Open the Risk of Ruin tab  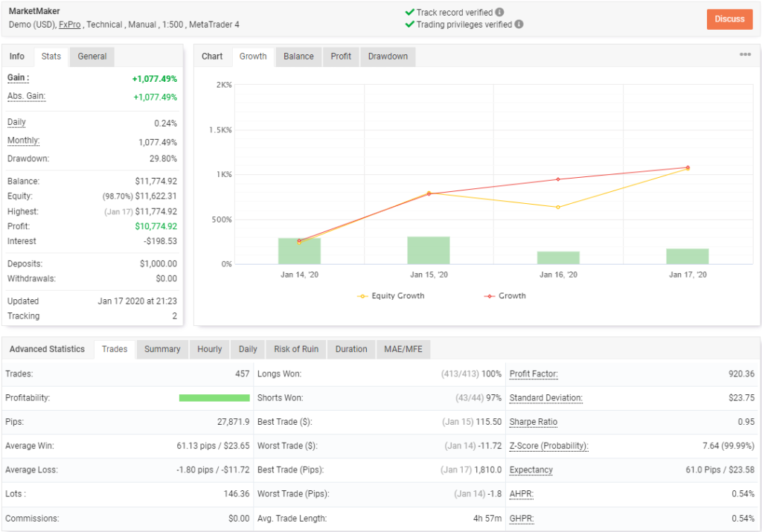(x=296, y=349)
